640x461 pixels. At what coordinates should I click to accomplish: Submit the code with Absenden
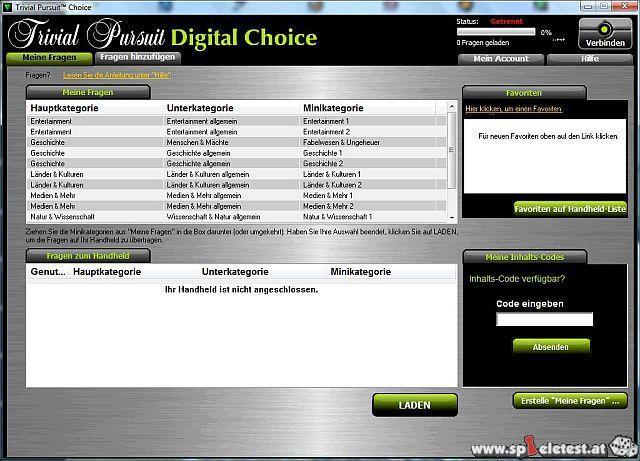tap(551, 347)
